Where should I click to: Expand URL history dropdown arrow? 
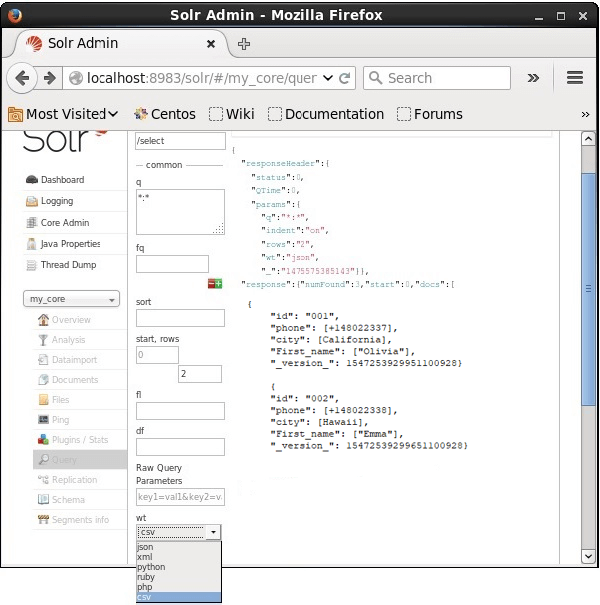(328, 78)
